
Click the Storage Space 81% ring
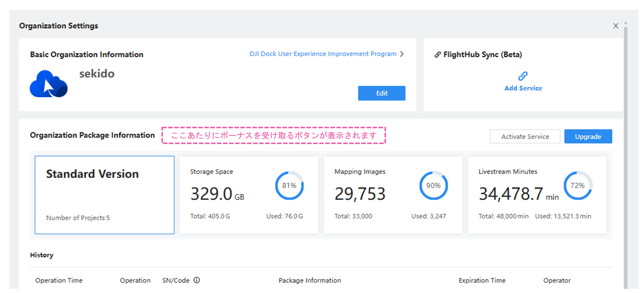click(289, 185)
